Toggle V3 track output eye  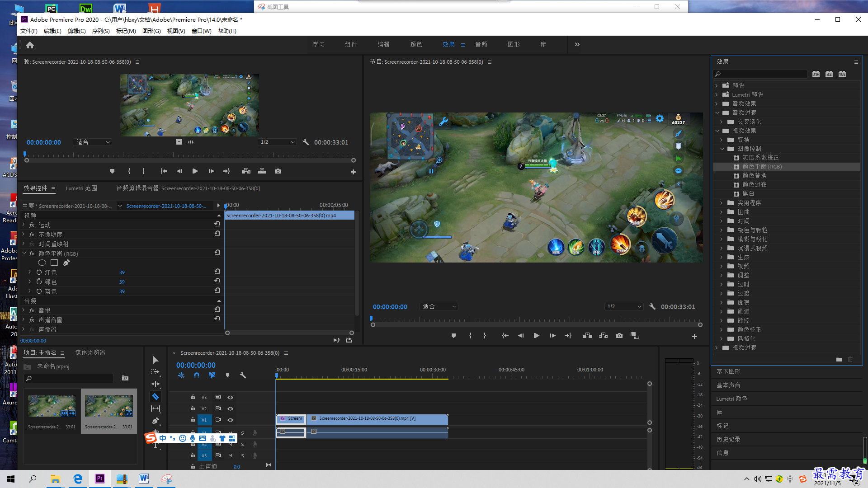230,397
